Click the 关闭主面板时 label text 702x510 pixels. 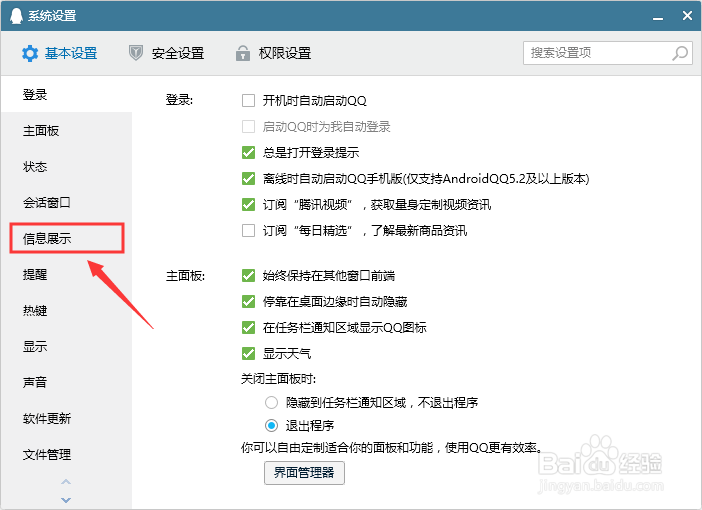[x=278, y=379]
